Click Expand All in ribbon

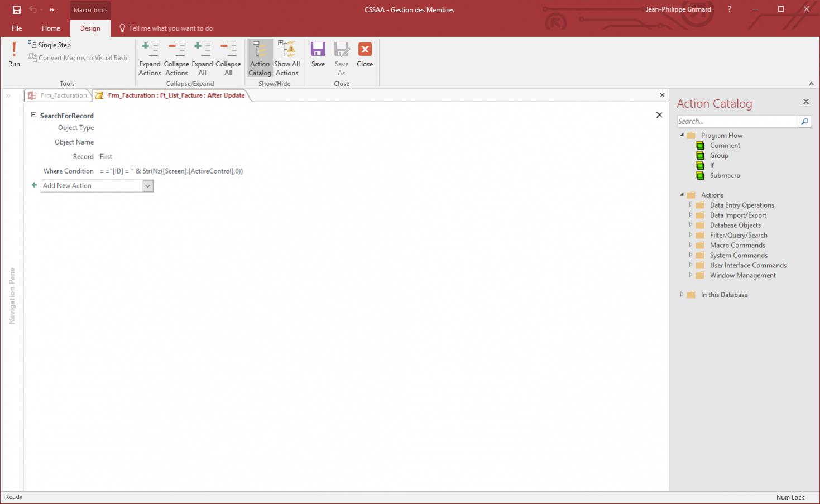tap(202, 58)
